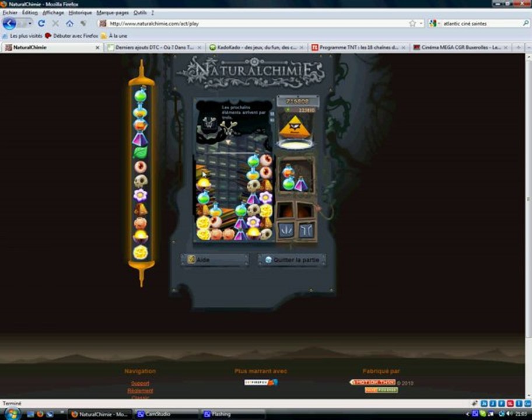The width and height of the screenshot is (532, 420).
Task: Bookmark this page with the star icon
Action: click(412, 23)
